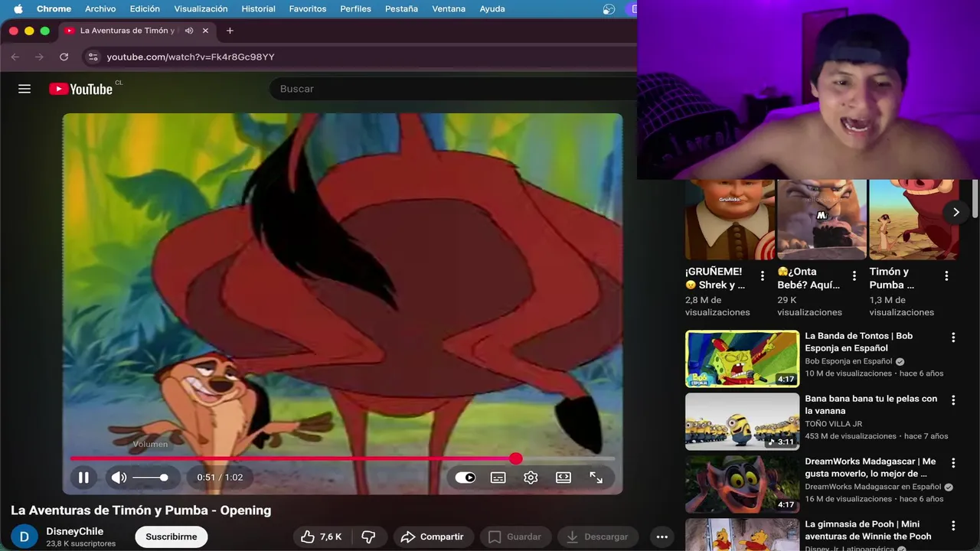The height and width of the screenshot is (551, 980).
Task: Open options for Timón y Pumba short
Action: tap(946, 276)
